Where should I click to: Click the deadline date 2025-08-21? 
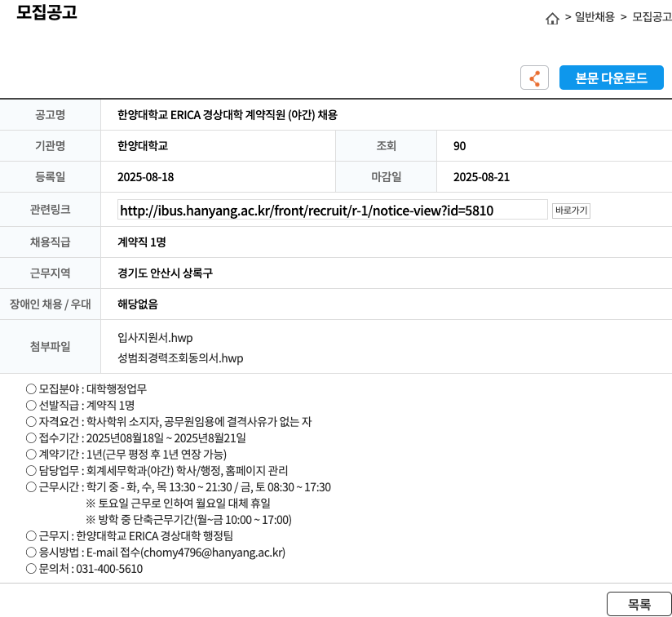482,177
